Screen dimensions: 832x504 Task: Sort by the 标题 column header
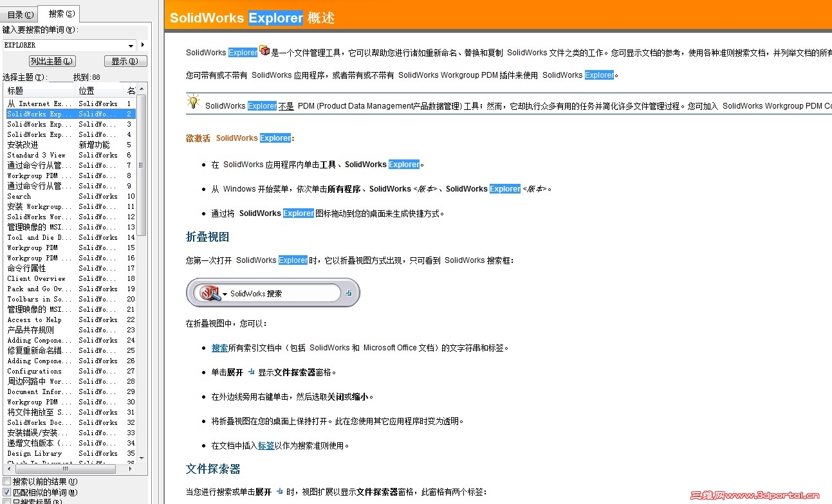[x=40, y=91]
